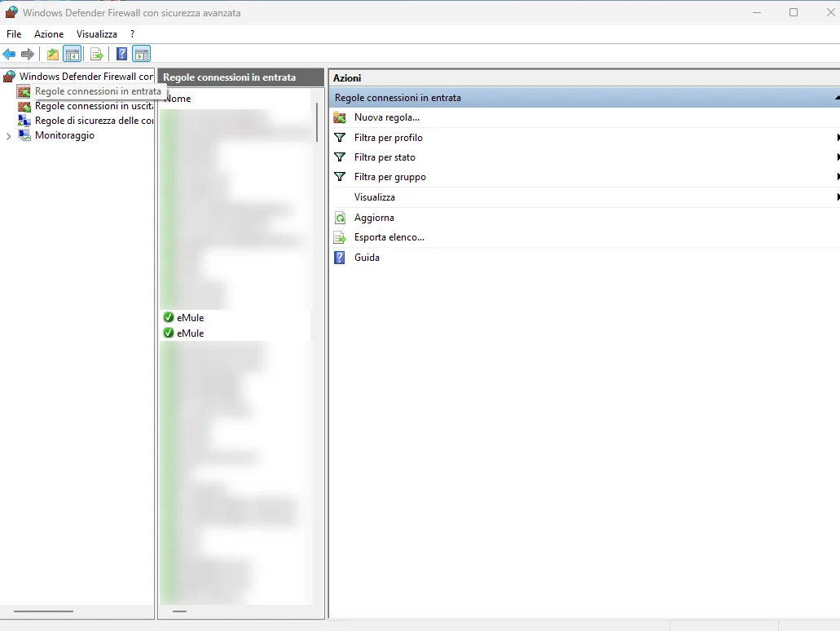Maximize the firewall window

[x=794, y=12]
